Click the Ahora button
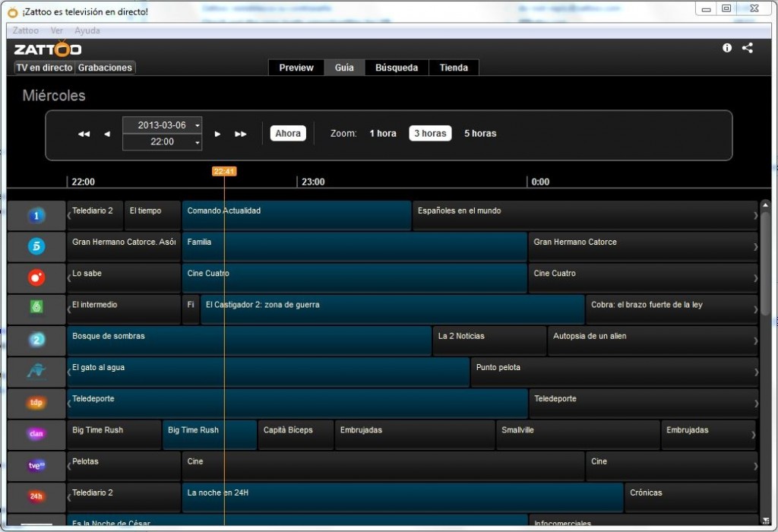778x532 pixels. [288, 134]
